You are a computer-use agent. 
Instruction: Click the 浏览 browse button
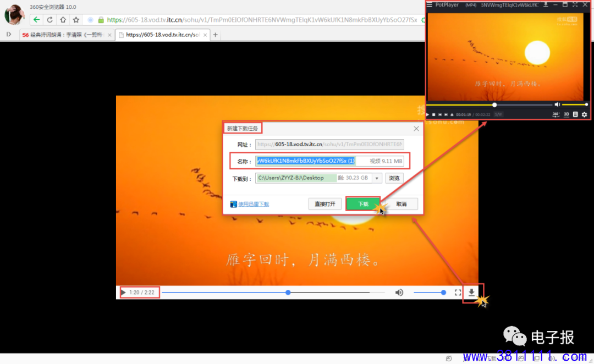click(394, 178)
